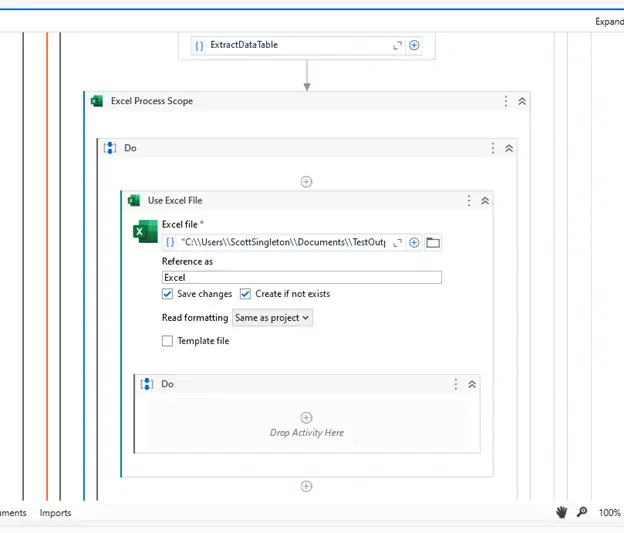Click the folder browse icon for Excel file

(x=433, y=242)
